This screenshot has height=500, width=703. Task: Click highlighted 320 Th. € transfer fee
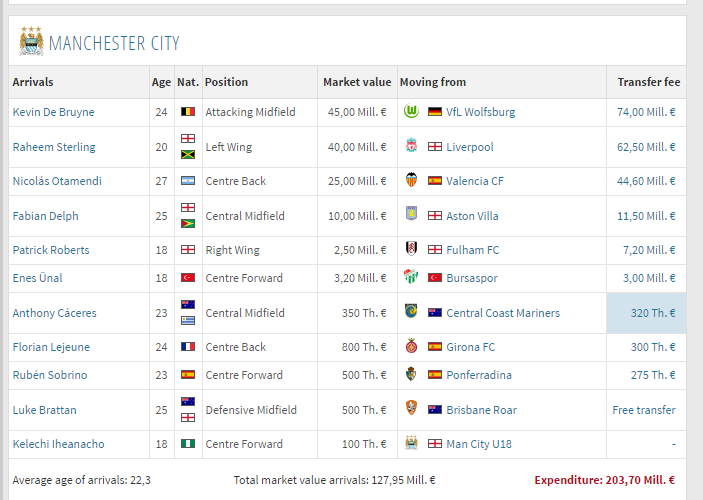coord(653,313)
